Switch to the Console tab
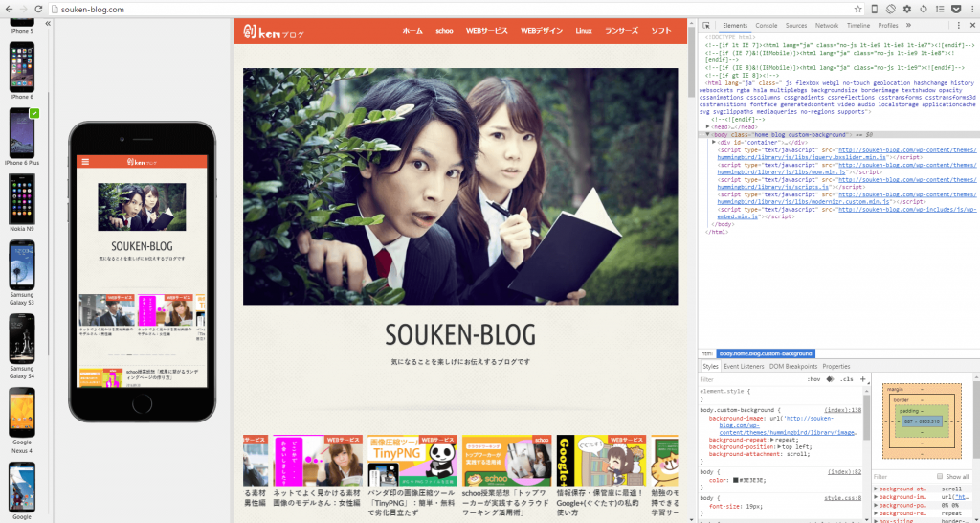The height and width of the screenshot is (523, 980). tap(767, 26)
